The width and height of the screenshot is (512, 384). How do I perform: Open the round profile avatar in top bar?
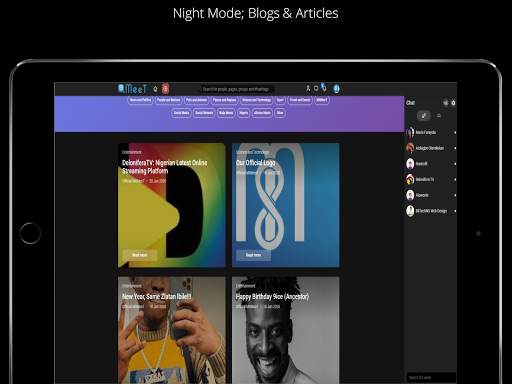click(x=336, y=89)
